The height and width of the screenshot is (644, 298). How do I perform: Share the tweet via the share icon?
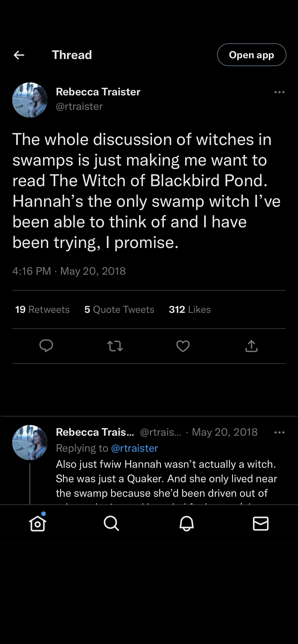251,346
